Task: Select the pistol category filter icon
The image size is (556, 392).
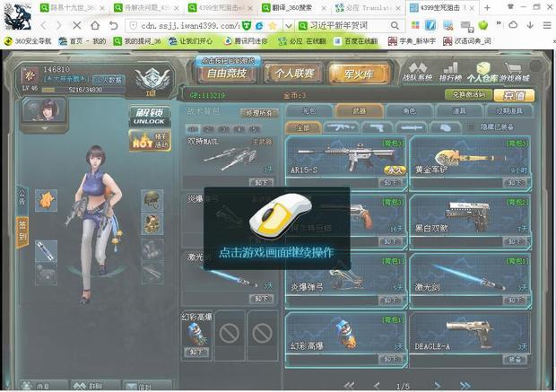Action: [x=377, y=127]
